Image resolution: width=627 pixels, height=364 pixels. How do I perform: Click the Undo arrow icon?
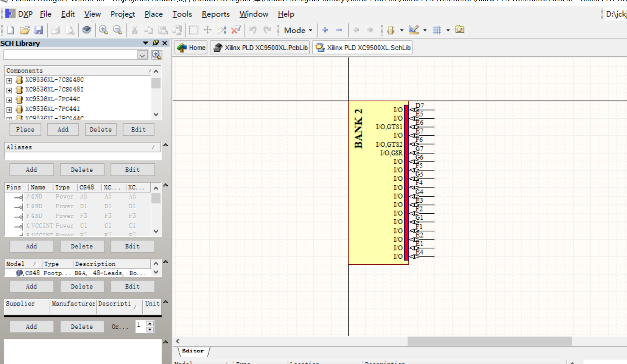[253, 30]
